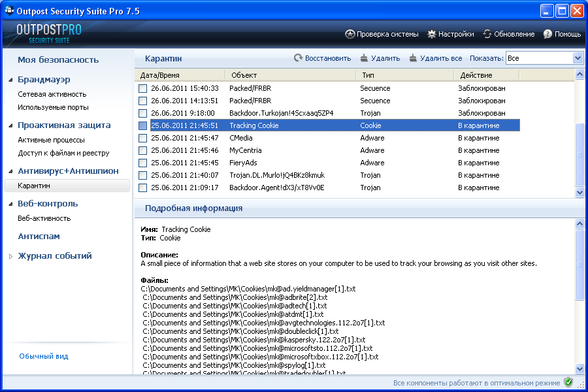Image resolution: width=588 pixels, height=392 pixels.
Task: Click quarantine list scroll up arrow
Action: point(580,74)
